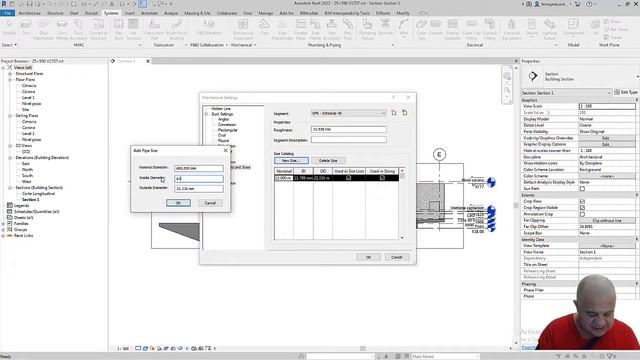Click the Delete Size button in Size Catalog
This screenshot has width=640, height=360.
(328, 160)
